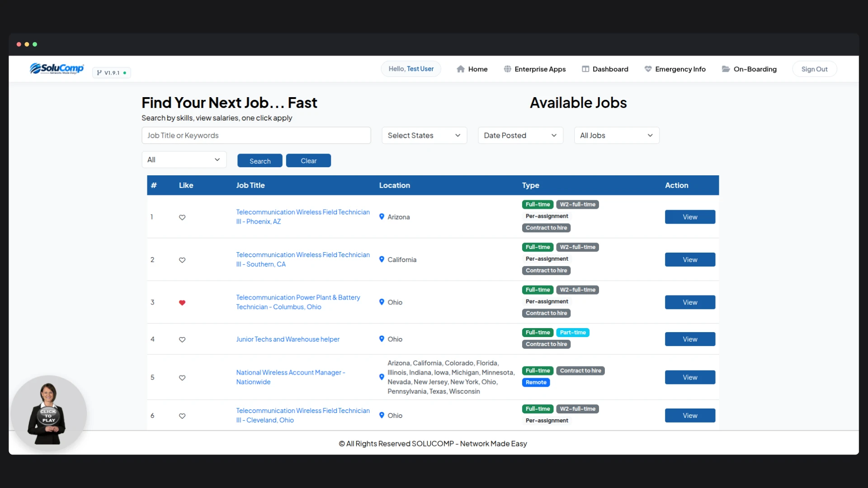Click the location pin beside California
Image resolution: width=868 pixels, height=488 pixels.
(382, 259)
